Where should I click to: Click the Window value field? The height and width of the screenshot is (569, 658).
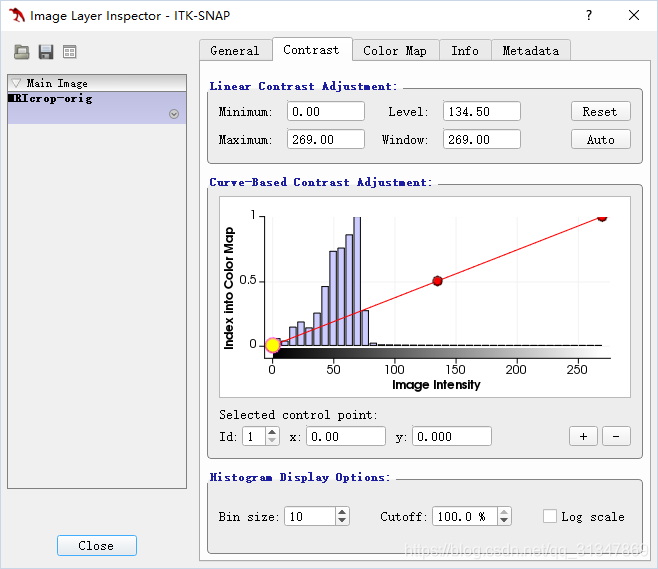482,139
